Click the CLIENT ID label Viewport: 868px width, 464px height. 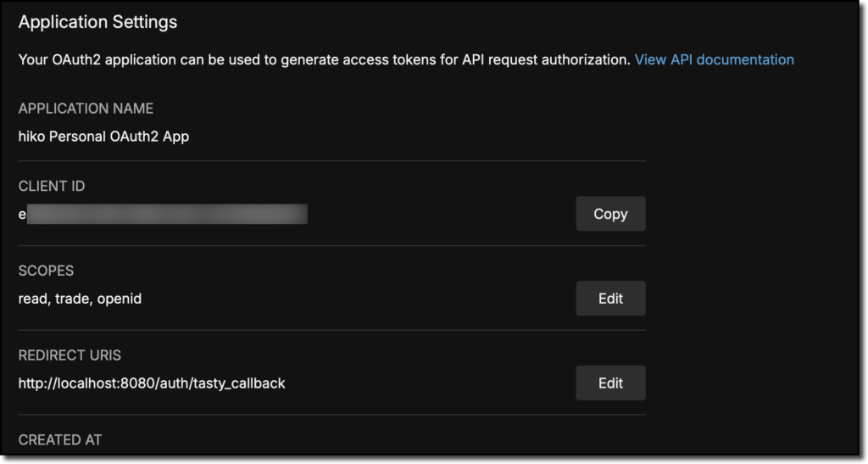(x=52, y=186)
